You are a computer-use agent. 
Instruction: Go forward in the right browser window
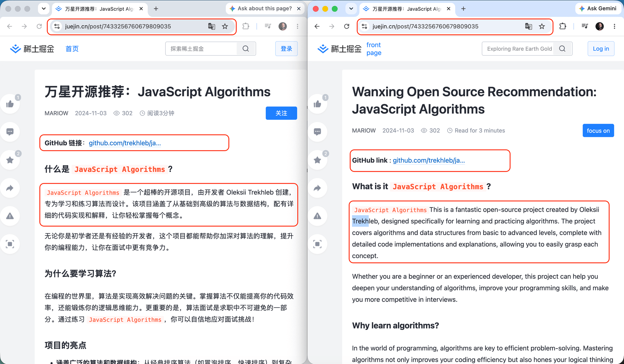click(x=332, y=26)
